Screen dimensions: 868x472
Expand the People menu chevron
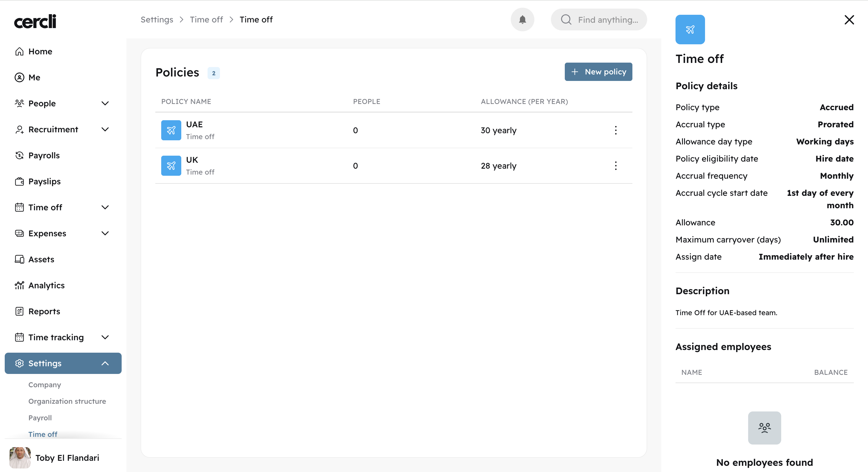(x=105, y=103)
